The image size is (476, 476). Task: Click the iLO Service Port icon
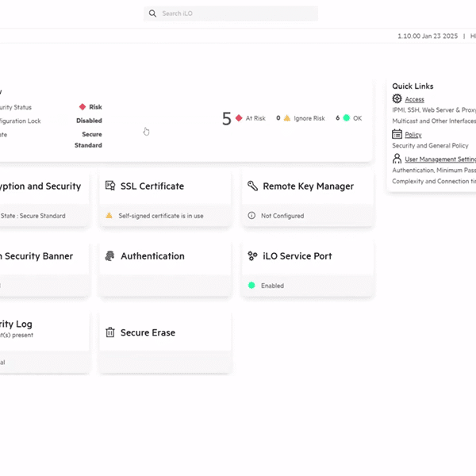(252, 256)
